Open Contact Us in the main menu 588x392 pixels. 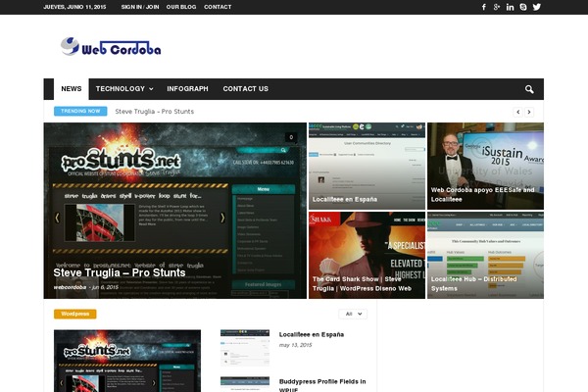point(246,89)
